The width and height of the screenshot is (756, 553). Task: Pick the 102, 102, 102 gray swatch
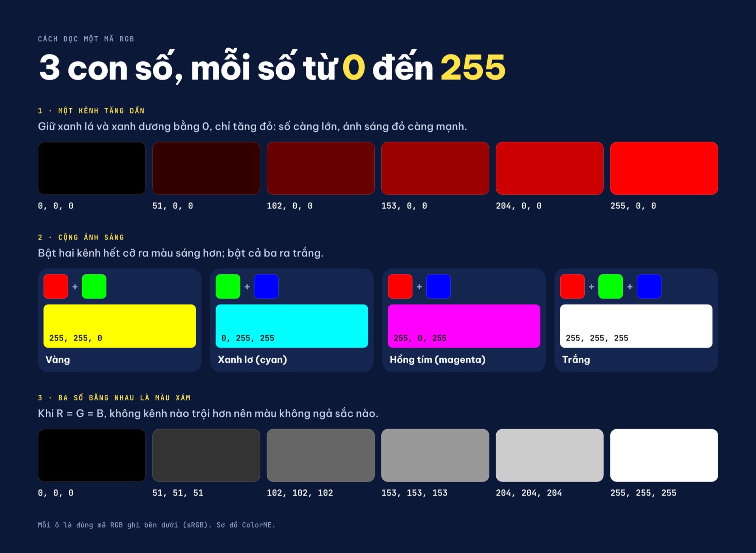click(x=321, y=455)
